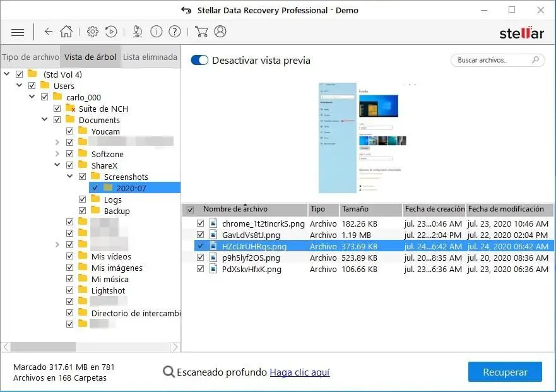Uncheck the select-all files header checkbox
Viewport: 556px width, 392px height.
(191, 210)
